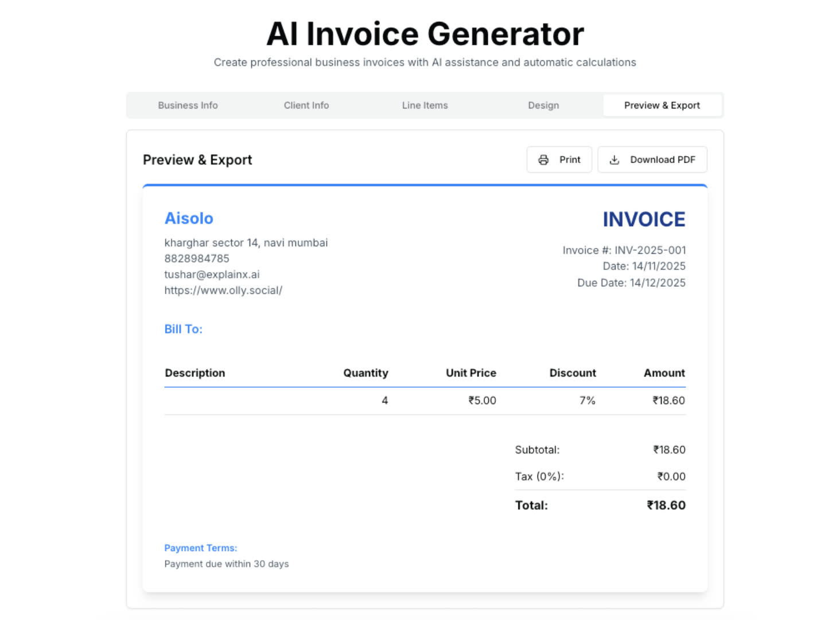Select the Design tab
Screen dimensions: 840x620
[x=543, y=106]
